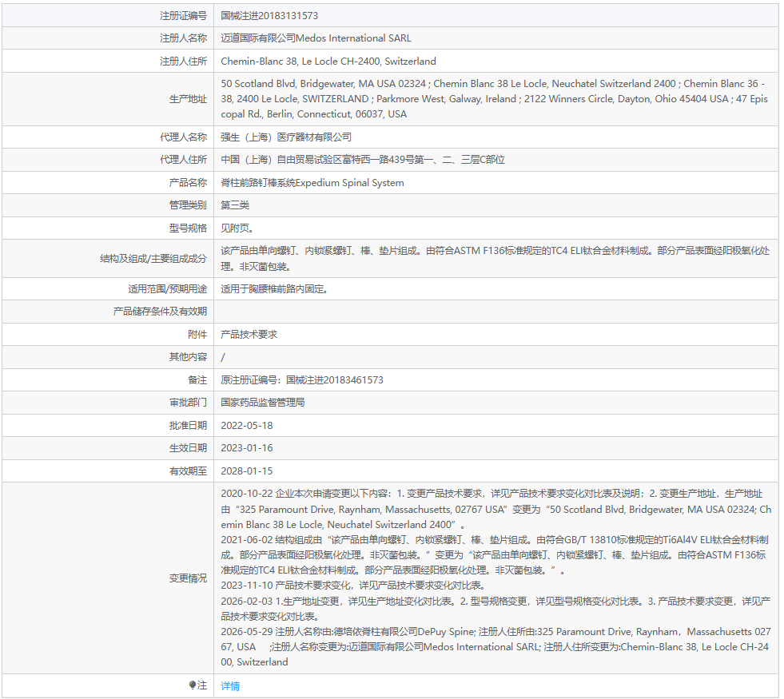The width and height of the screenshot is (784, 699).
Task: Click the 产品名称 label
Action: 188,182
